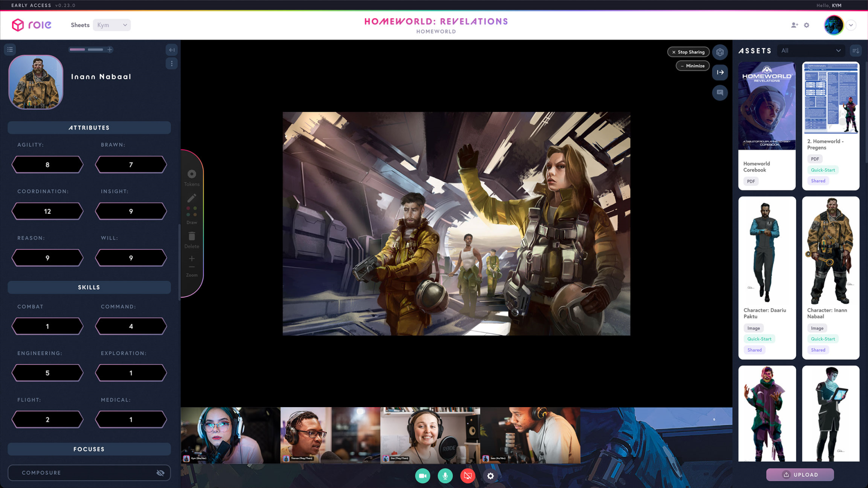Collapse the Skills section header

[x=89, y=287]
